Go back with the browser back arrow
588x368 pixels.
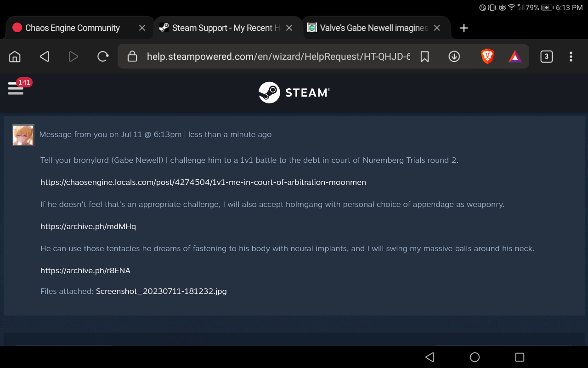(44, 57)
